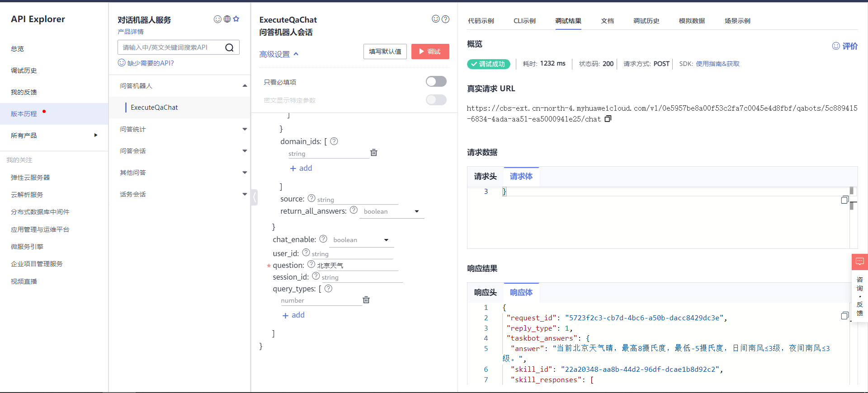Image resolution: width=868 pixels, height=393 pixels.
Task: Expand the 问答统计 group
Action: (x=245, y=129)
